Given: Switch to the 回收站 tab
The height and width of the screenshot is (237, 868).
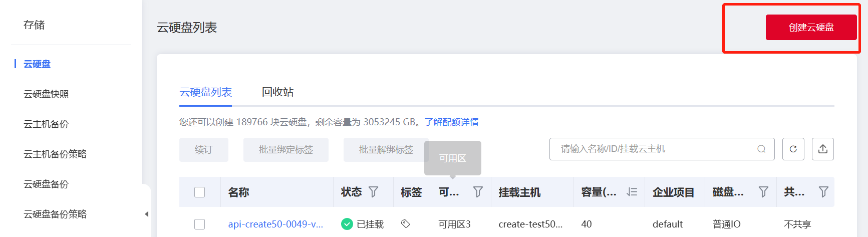Looking at the screenshot, I should pyautogui.click(x=277, y=92).
